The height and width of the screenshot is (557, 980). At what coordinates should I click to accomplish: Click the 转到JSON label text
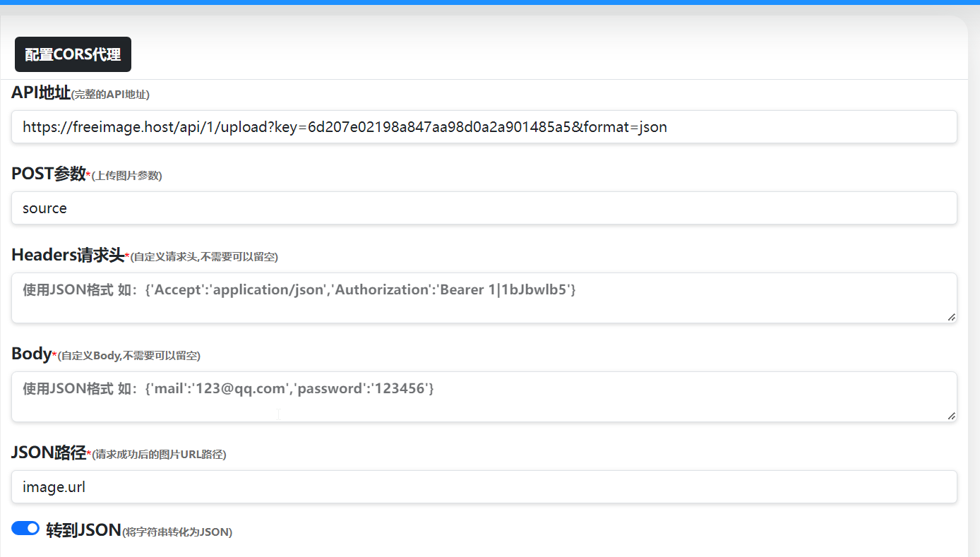coord(83,529)
